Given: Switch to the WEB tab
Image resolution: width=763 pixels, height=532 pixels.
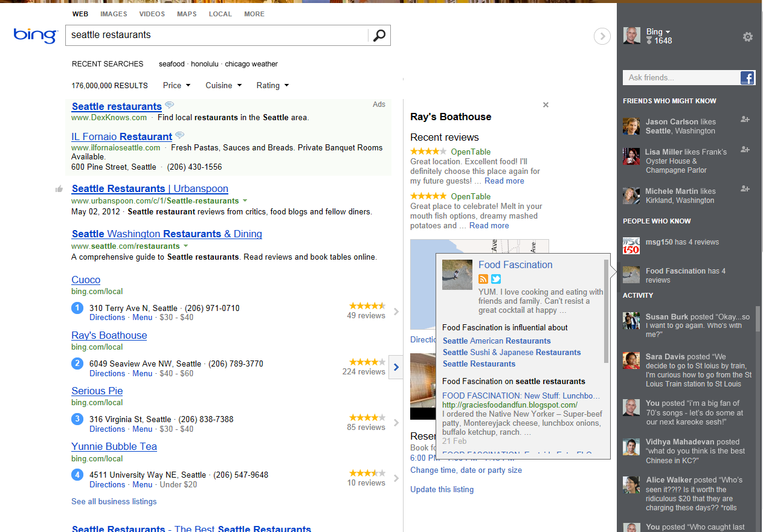Looking at the screenshot, I should pyautogui.click(x=80, y=14).
